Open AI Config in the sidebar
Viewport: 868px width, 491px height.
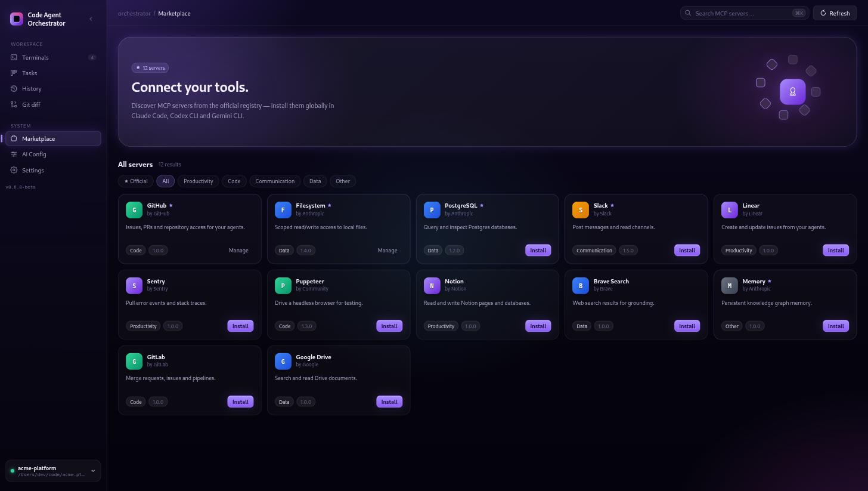(53, 154)
